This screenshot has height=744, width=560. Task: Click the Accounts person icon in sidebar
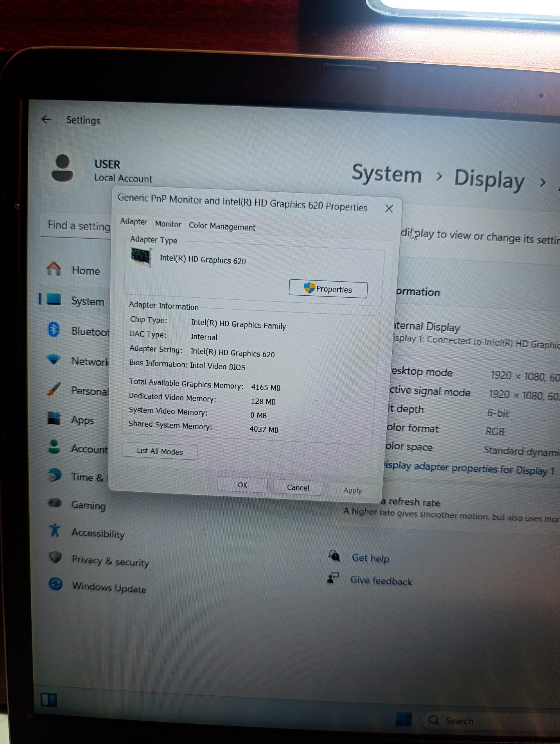coord(54,447)
